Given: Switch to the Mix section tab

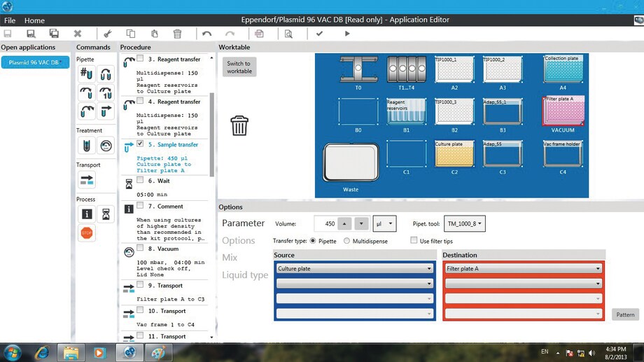Looking at the screenshot, I should coord(230,258).
